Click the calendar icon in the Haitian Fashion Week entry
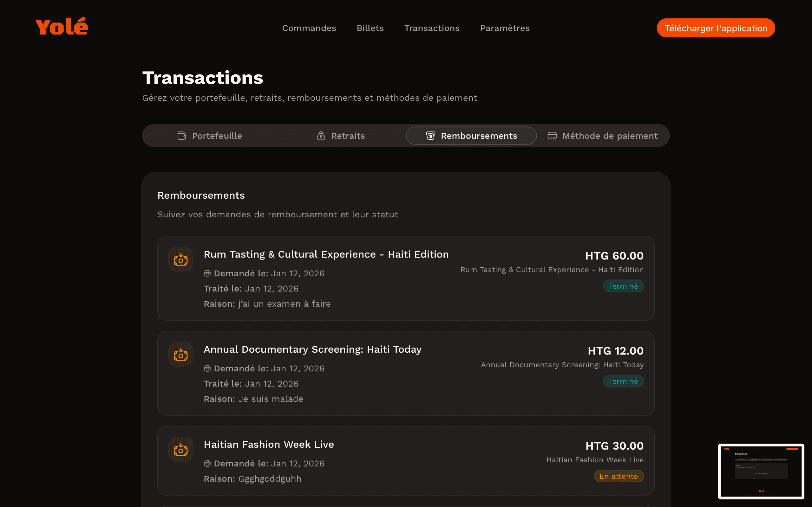Screen dimensions: 812x507 [207, 463]
